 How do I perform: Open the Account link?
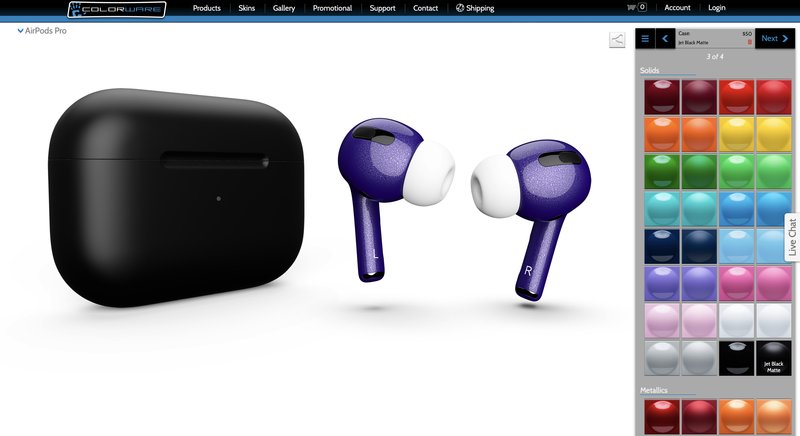(677, 8)
